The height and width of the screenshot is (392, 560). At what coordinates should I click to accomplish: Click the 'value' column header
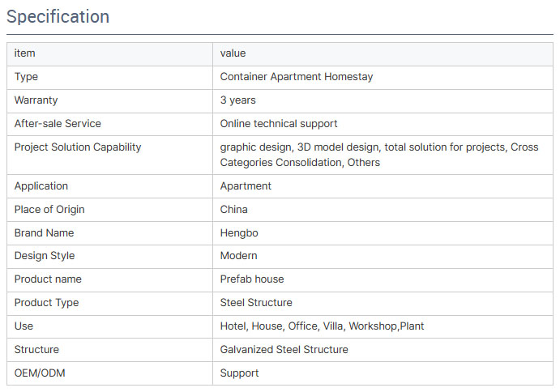tap(233, 53)
